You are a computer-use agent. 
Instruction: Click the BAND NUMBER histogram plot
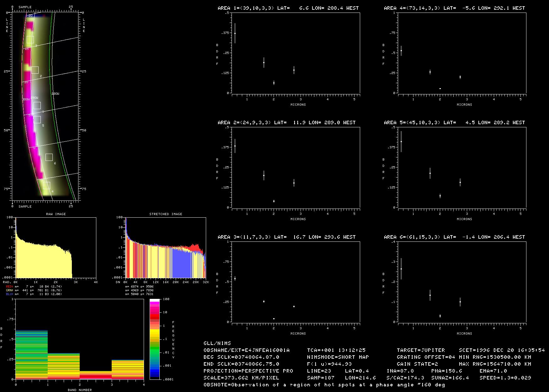(80, 339)
